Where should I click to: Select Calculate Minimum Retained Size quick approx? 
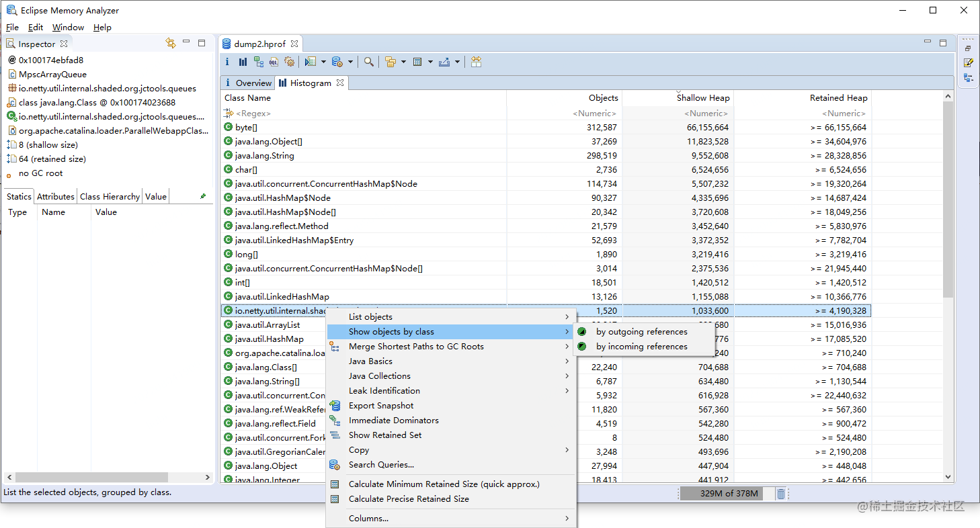[450, 484]
